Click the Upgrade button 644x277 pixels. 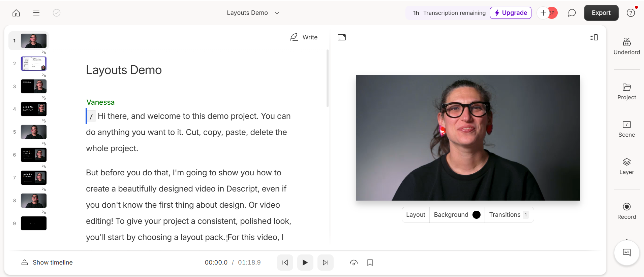pyautogui.click(x=511, y=13)
